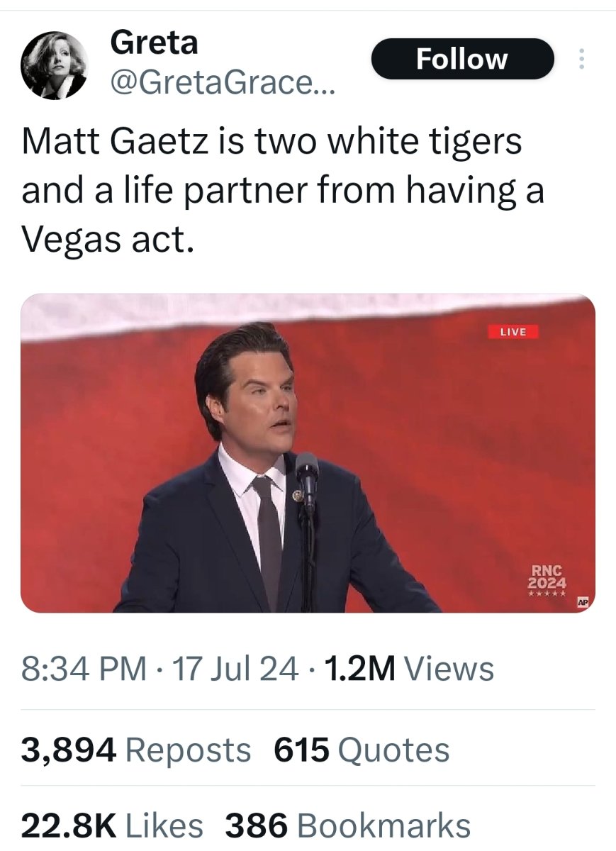Show the 22.8K Likes list

112,825
